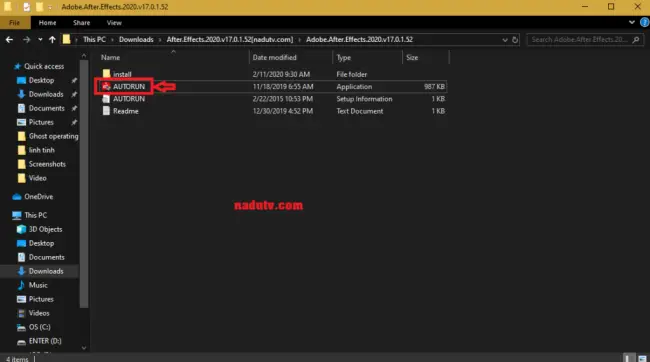Click the 987 KB size cell

434,87
